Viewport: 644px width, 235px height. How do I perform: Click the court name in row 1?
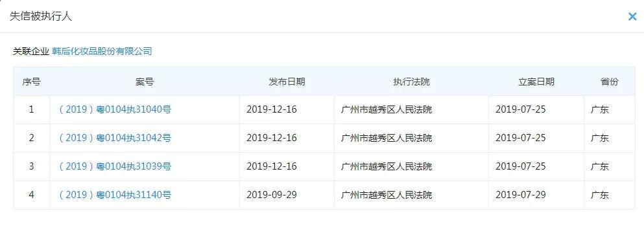[387, 109]
